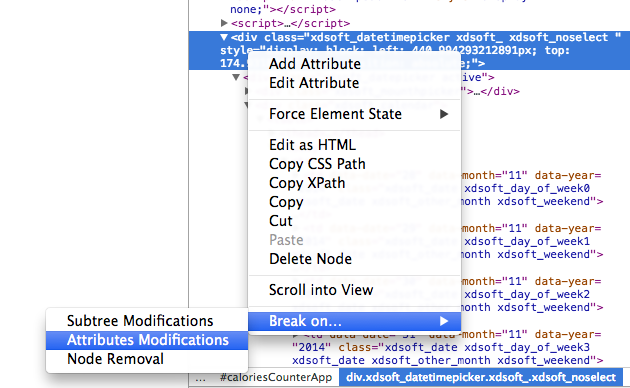This screenshot has width=630, height=388.
Task: Select Scroll into View
Action: pyautogui.click(x=321, y=290)
